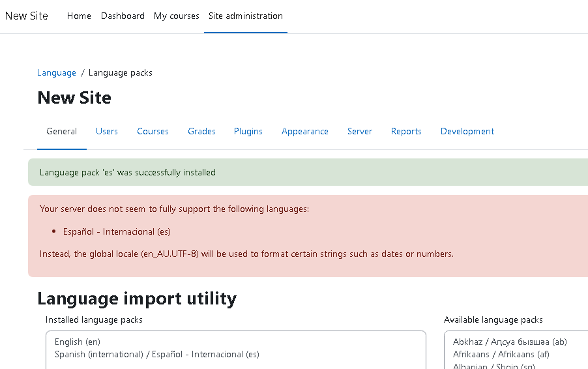This screenshot has width=588, height=369.
Task: Switch to the Users tab
Action: click(x=107, y=131)
